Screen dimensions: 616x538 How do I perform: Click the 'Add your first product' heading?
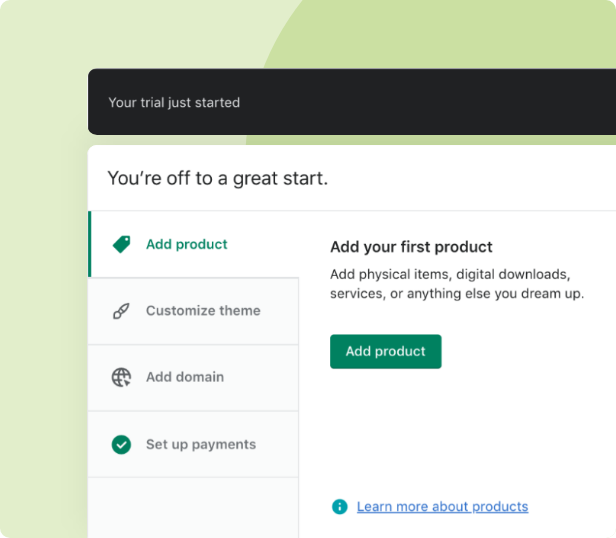point(411,247)
